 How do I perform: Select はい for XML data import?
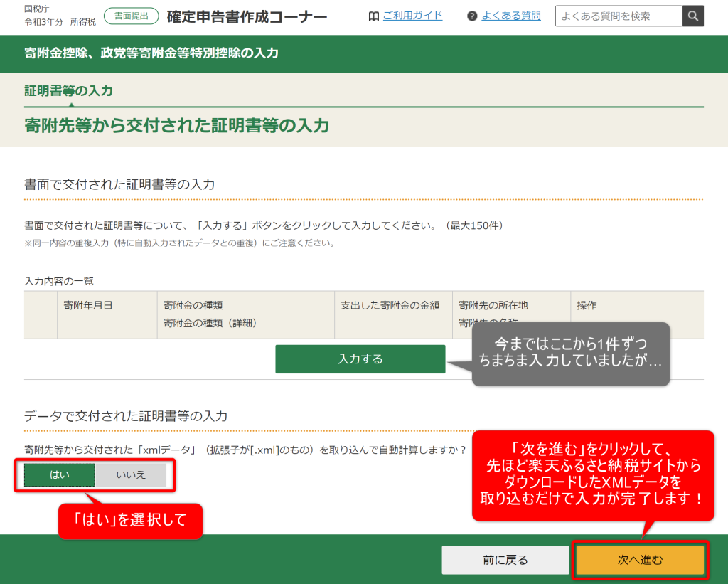(x=60, y=474)
